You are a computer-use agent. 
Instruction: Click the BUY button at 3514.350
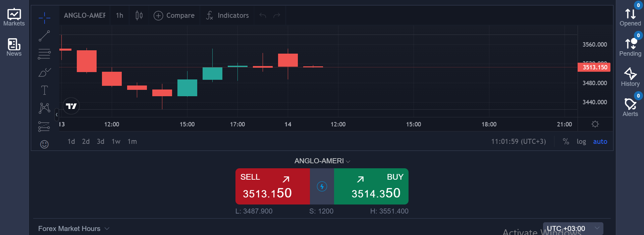371,186
